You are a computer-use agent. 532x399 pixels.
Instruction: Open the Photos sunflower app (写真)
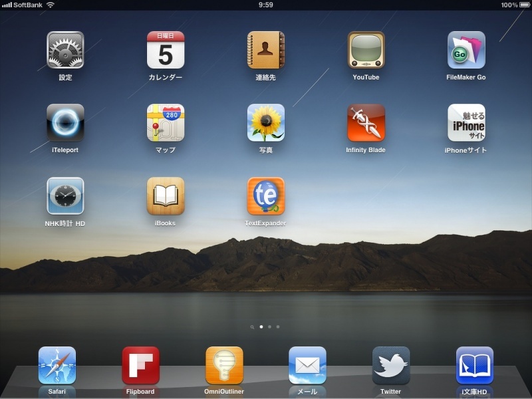265,122
